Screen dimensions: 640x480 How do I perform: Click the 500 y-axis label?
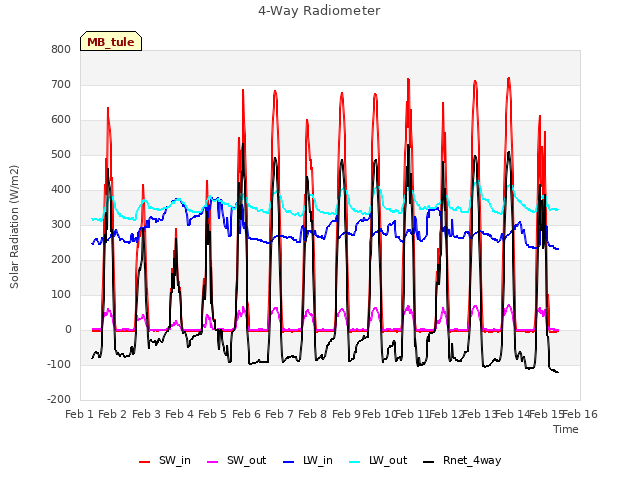(61, 155)
